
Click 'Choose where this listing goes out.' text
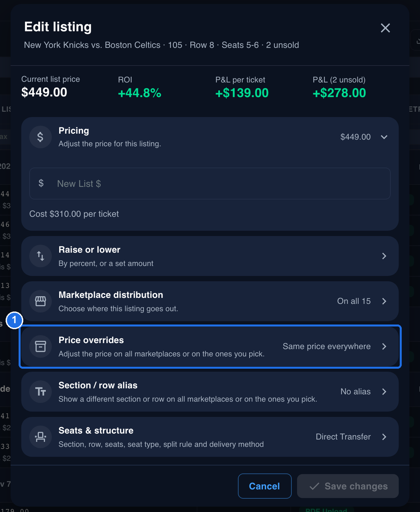118,309
